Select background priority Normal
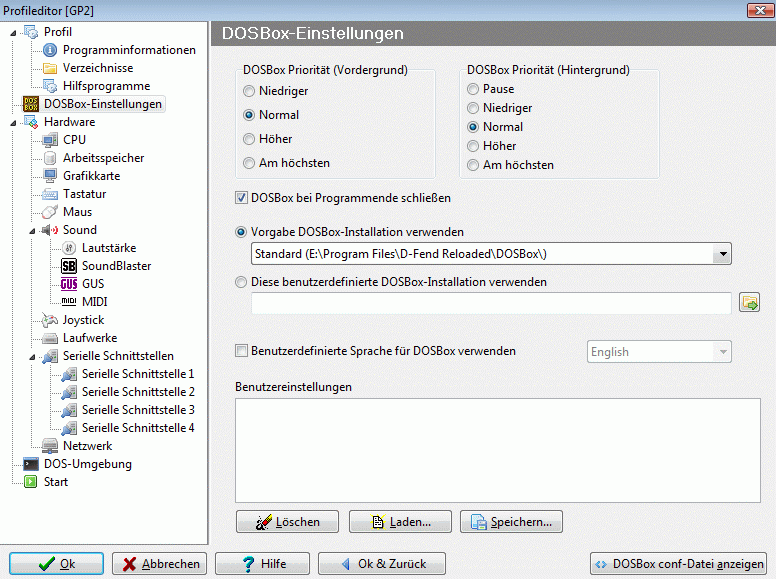 pyautogui.click(x=473, y=127)
